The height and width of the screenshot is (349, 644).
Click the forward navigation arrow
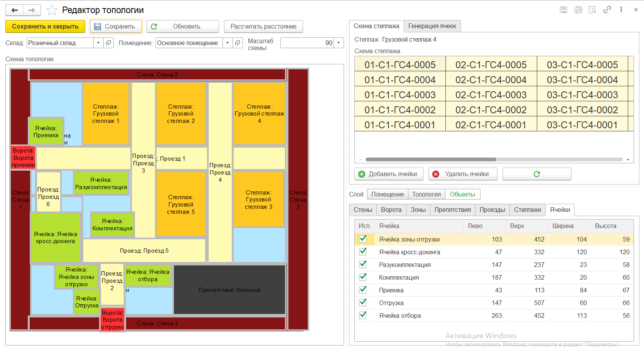click(32, 10)
